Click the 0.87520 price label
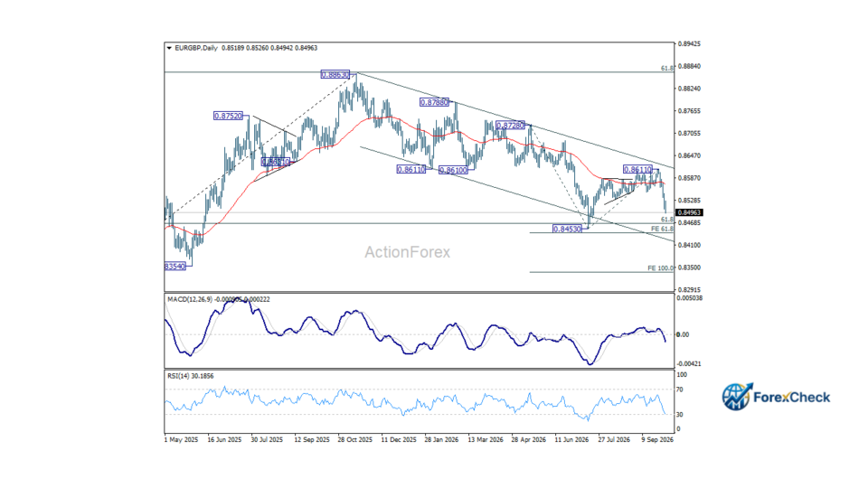868x488 pixels. pos(228,116)
